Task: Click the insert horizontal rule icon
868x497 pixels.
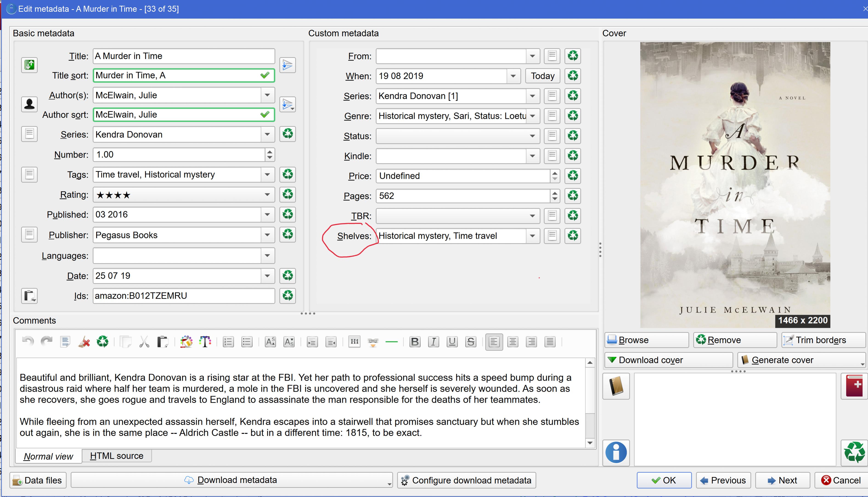Action: coord(392,342)
